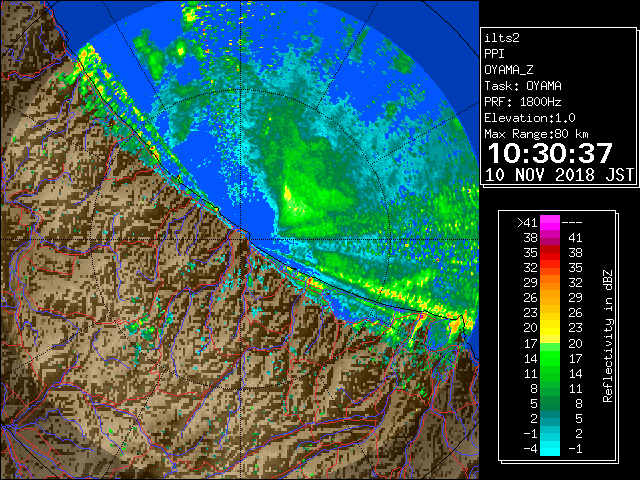Click the '-4' legend label at the bottom
This screenshot has width=640, height=480.
[530, 449]
